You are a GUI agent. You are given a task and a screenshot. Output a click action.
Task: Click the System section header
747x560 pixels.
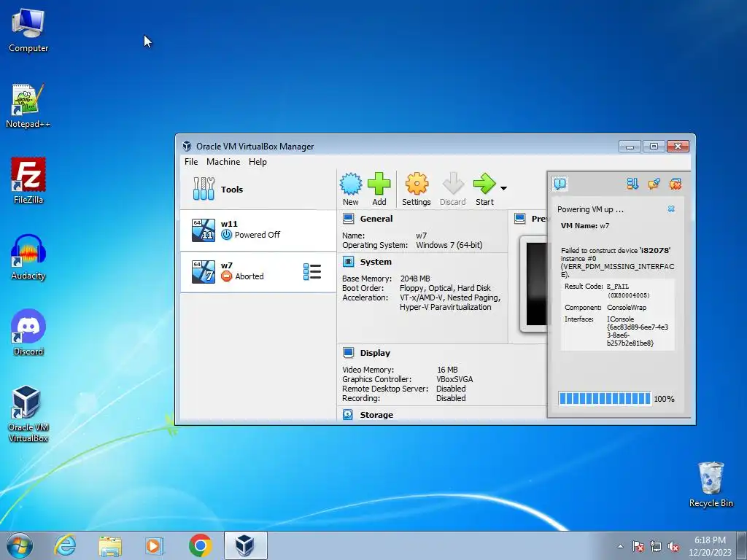(376, 262)
